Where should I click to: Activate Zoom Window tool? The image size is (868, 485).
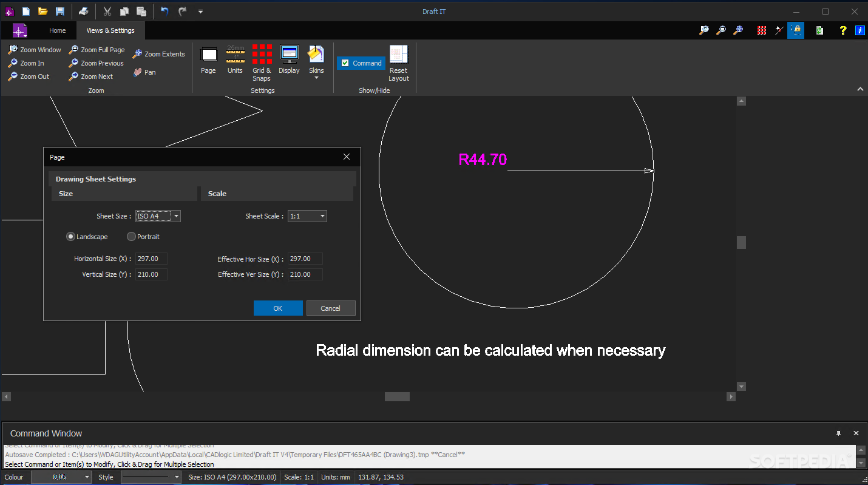coord(35,50)
